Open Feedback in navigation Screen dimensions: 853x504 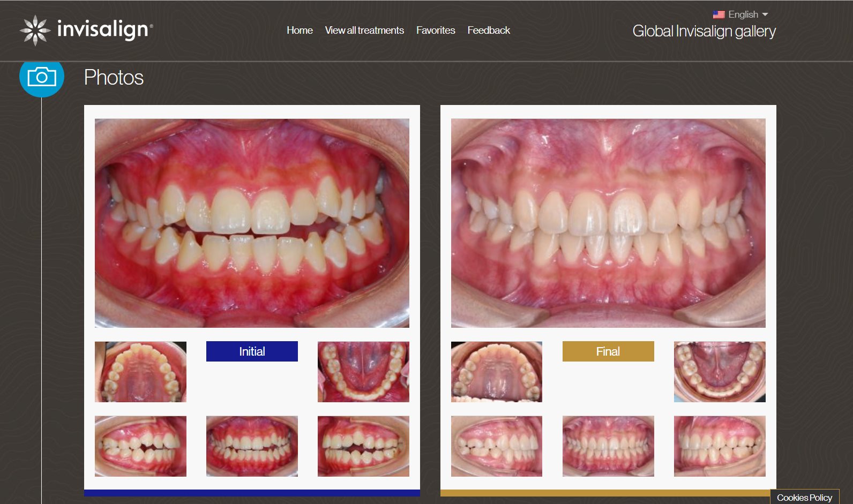tap(489, 31)
